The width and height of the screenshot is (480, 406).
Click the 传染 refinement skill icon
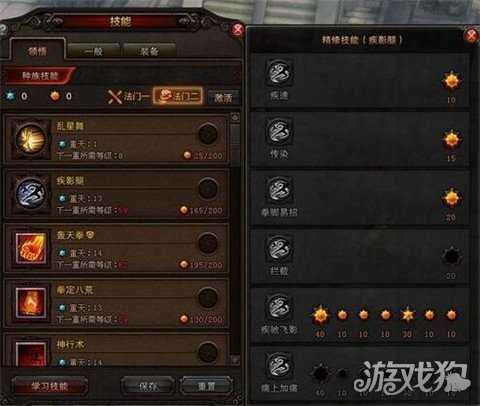(x=279, y=131)
